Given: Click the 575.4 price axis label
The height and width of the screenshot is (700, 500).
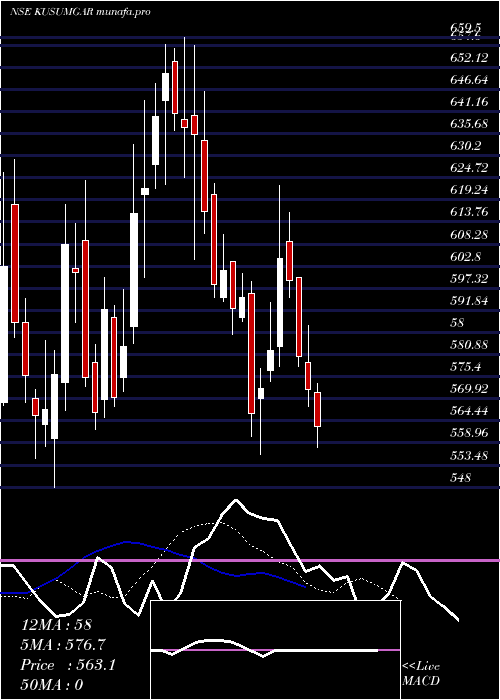Looking at the screenshot, I should 466,367.
